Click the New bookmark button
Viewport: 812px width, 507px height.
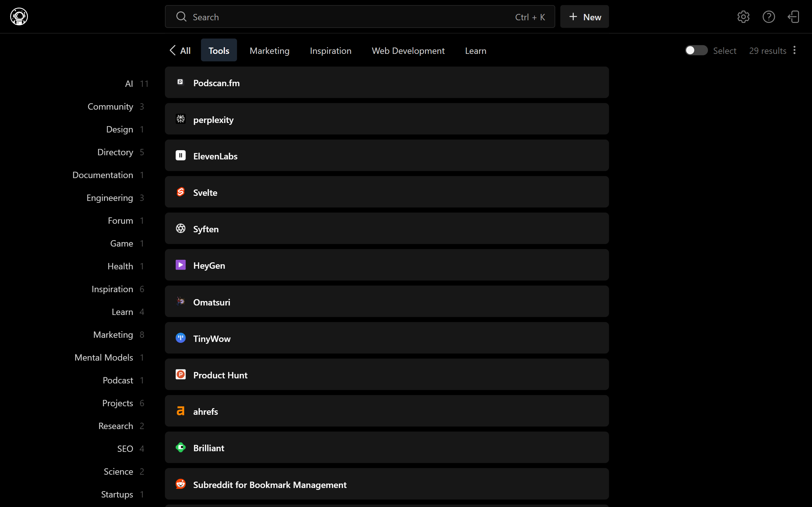click(x=584, y=17)
